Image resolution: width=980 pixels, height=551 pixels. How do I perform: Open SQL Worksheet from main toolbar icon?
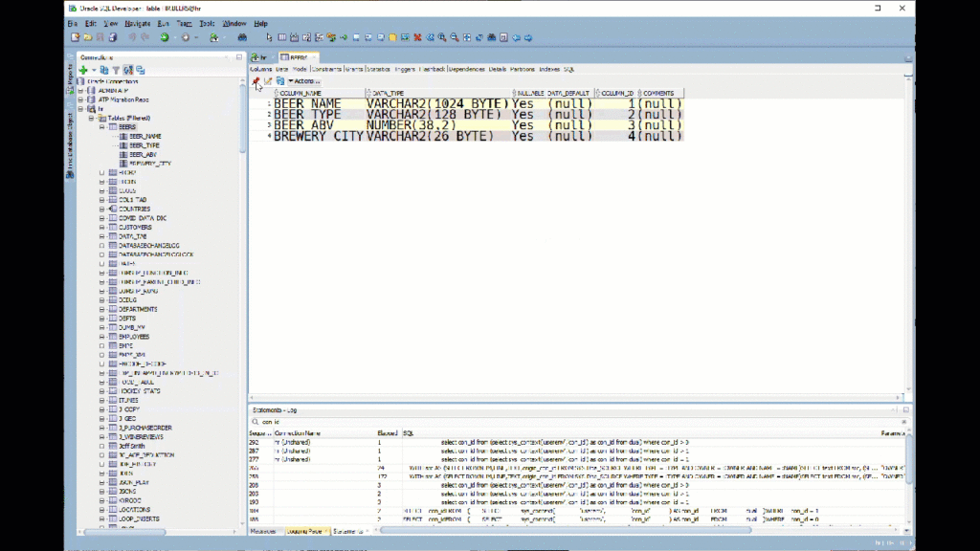tap(214, 37)
